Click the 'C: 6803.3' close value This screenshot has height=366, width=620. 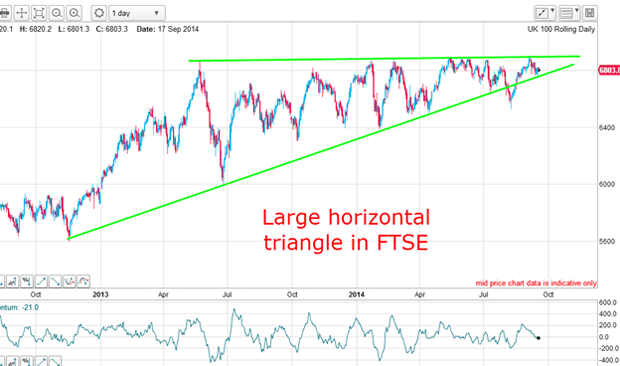(x=112, y=29)
